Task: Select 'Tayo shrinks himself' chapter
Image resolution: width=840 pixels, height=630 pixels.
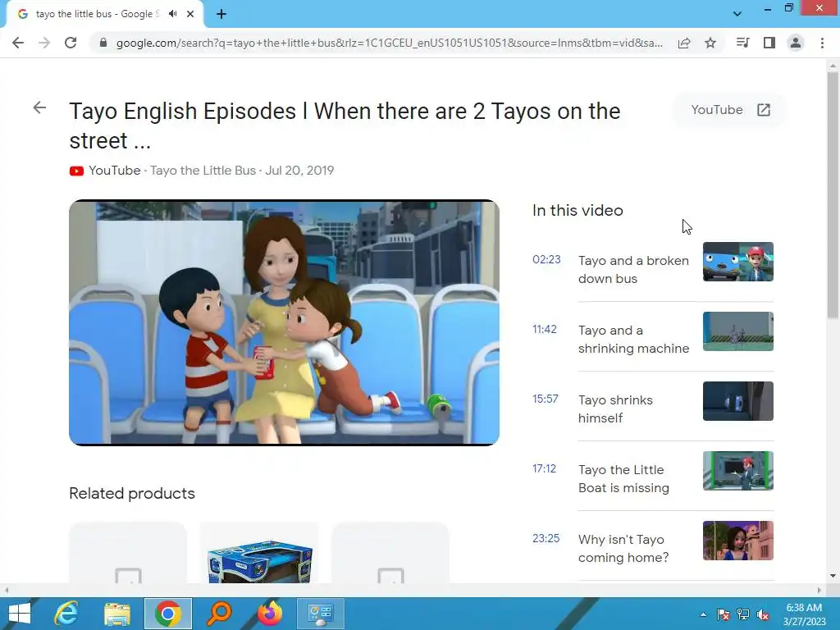Action: click(x=615, y=409)
